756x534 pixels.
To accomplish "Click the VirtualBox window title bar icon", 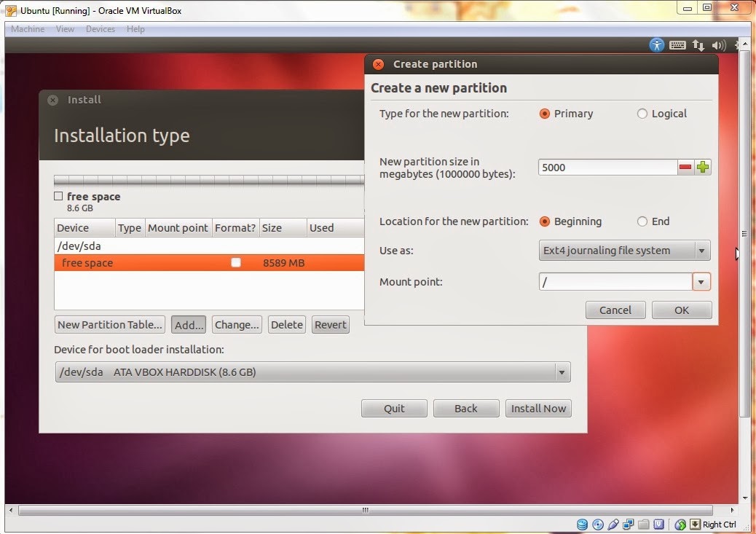I will tap(11, 10).
